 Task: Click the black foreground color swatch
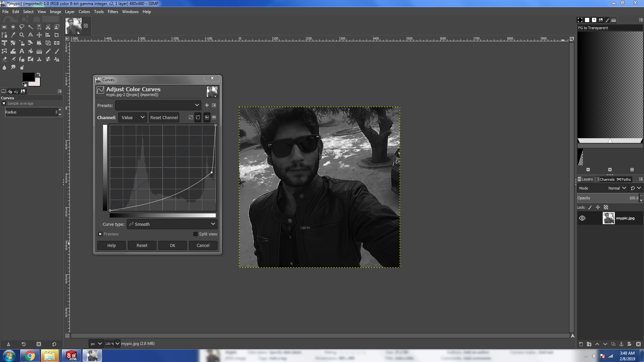28,77
